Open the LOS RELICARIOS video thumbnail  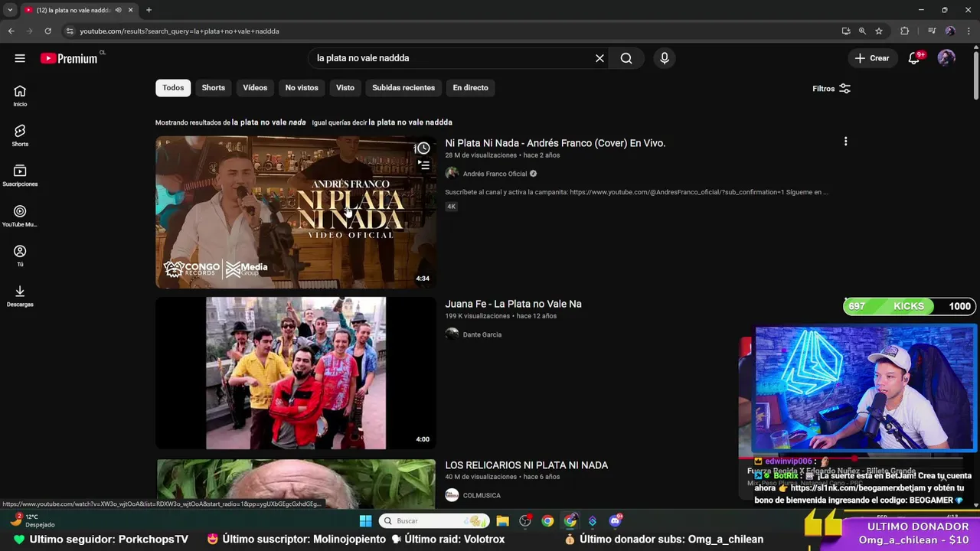pyautogui.click(x=296, y=484)
